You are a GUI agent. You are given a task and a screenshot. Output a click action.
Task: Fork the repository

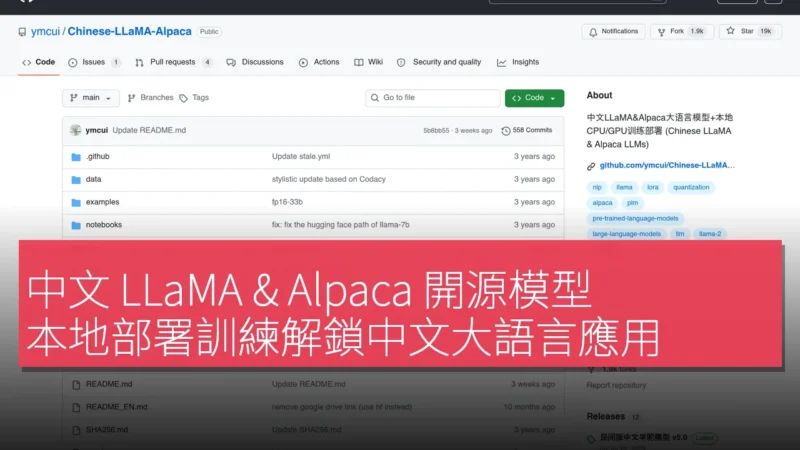[x=681, y=32]
